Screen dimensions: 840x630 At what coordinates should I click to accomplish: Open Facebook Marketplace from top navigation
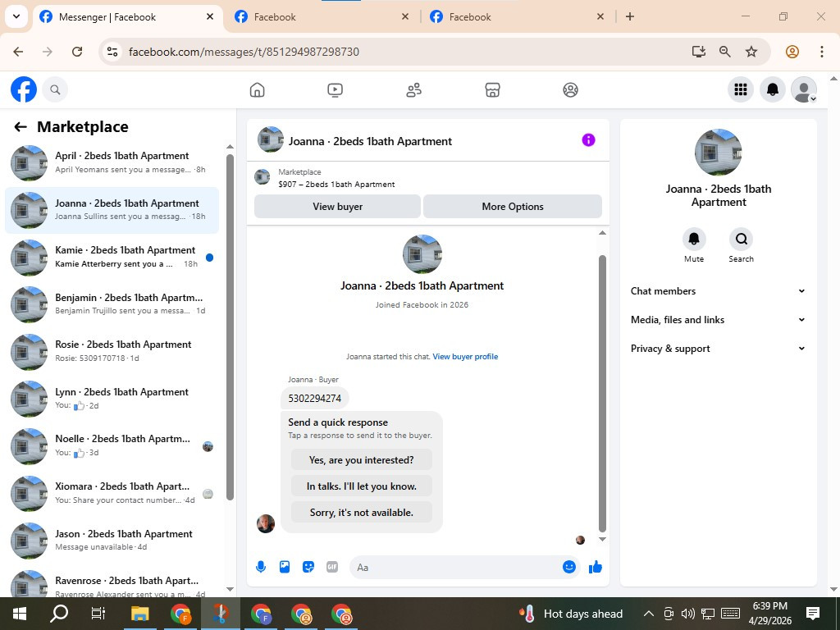tap(492, 90)
